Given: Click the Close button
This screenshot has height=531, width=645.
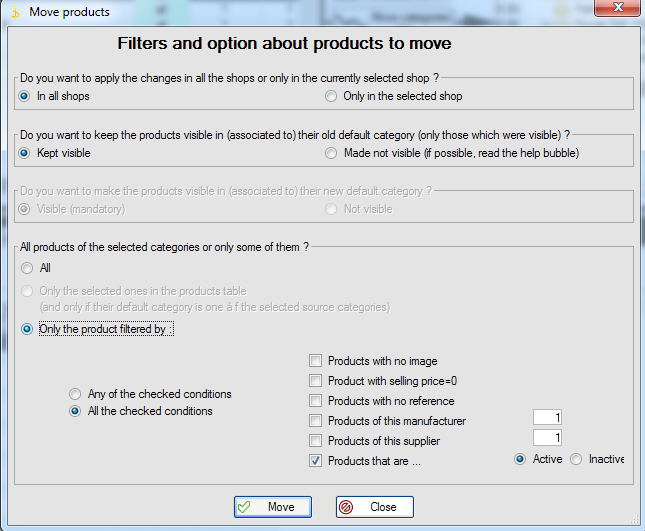Looking at the screenshot, I should (375, 507).
